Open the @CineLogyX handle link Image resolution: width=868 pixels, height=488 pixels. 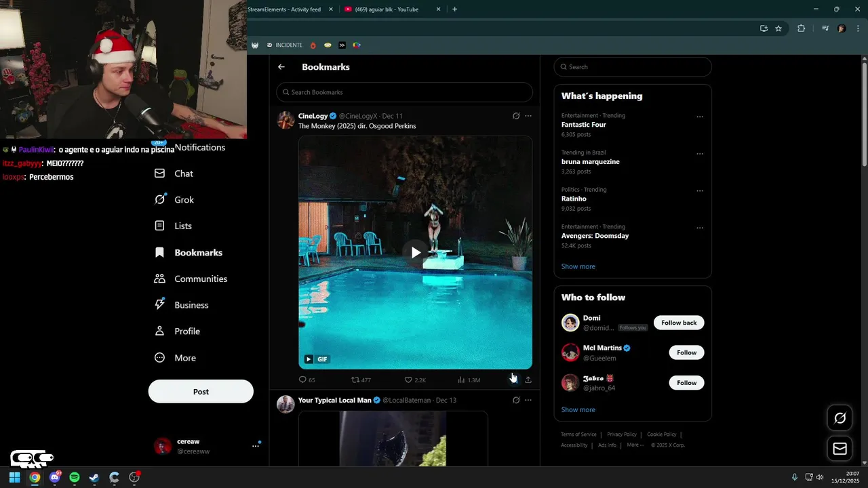click(358, 116)
